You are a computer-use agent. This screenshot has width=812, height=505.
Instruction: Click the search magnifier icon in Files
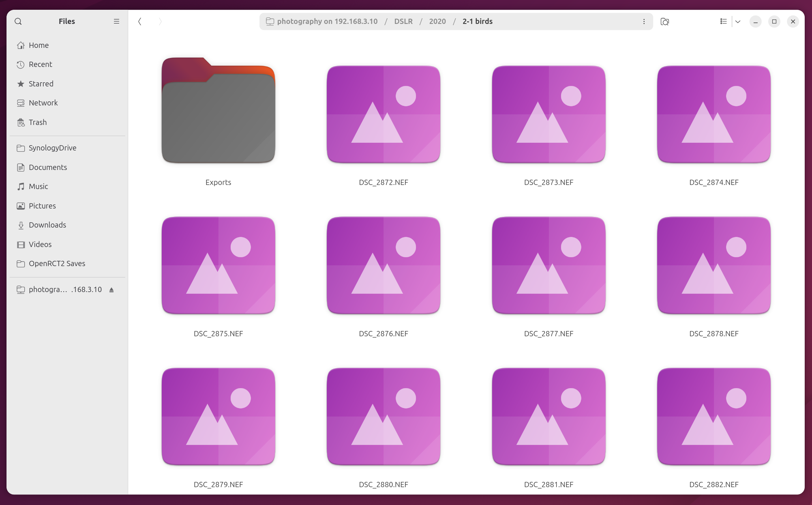point(18,21)
